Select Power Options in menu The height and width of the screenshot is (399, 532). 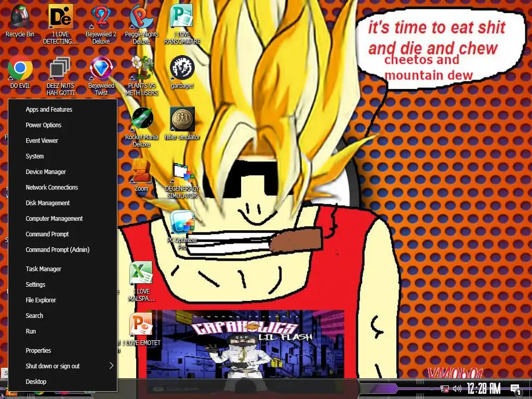[x=63, y=125]
